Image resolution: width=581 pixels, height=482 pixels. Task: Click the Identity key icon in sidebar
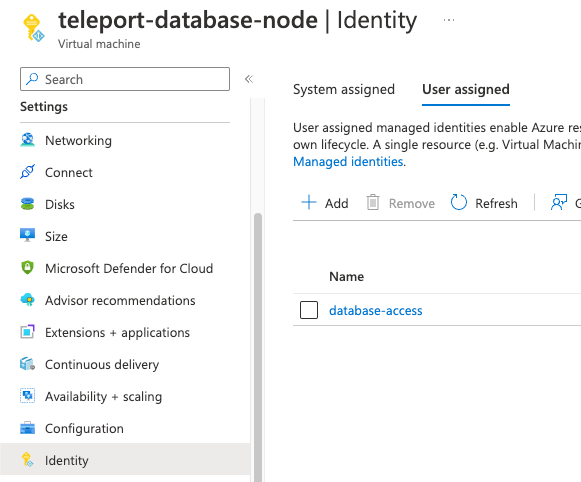(27, 460)
